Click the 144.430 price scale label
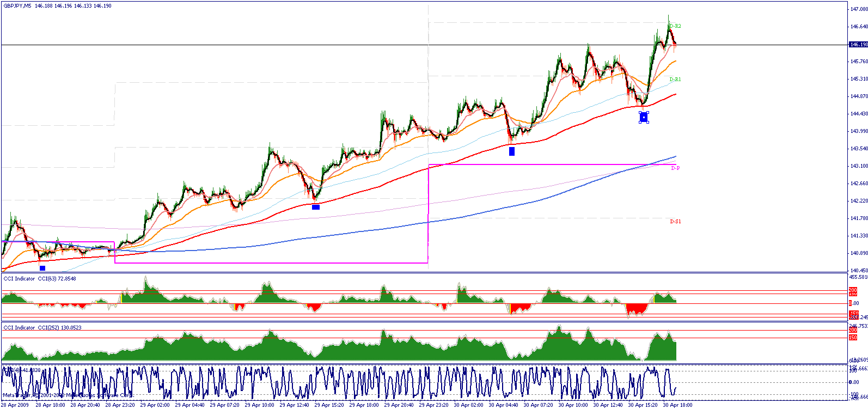Viewport: 868px width, 409px height. [x=859, y=114]
